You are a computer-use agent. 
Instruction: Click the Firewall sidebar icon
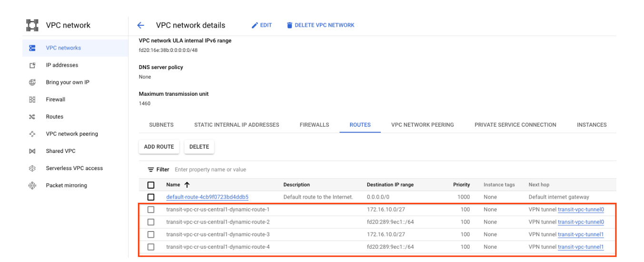[32, 100]
